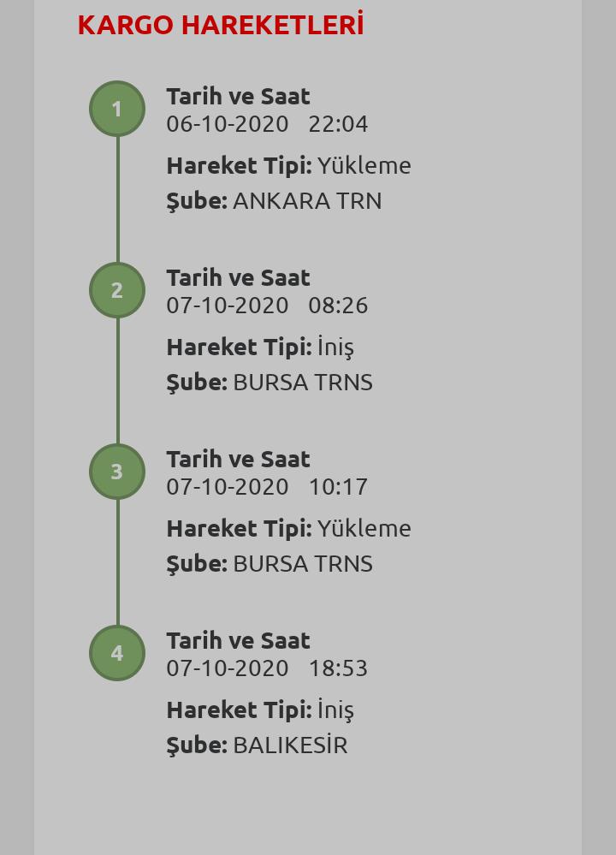Click the BALIKESİR branch text
Viewport: 616px width, 855px height.
pyautogui.click(x=291, y=745)
